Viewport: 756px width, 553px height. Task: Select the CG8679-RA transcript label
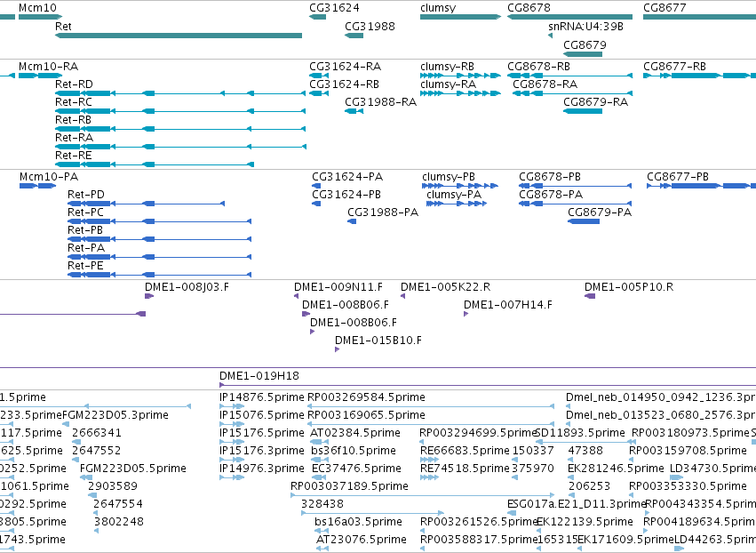595,102
